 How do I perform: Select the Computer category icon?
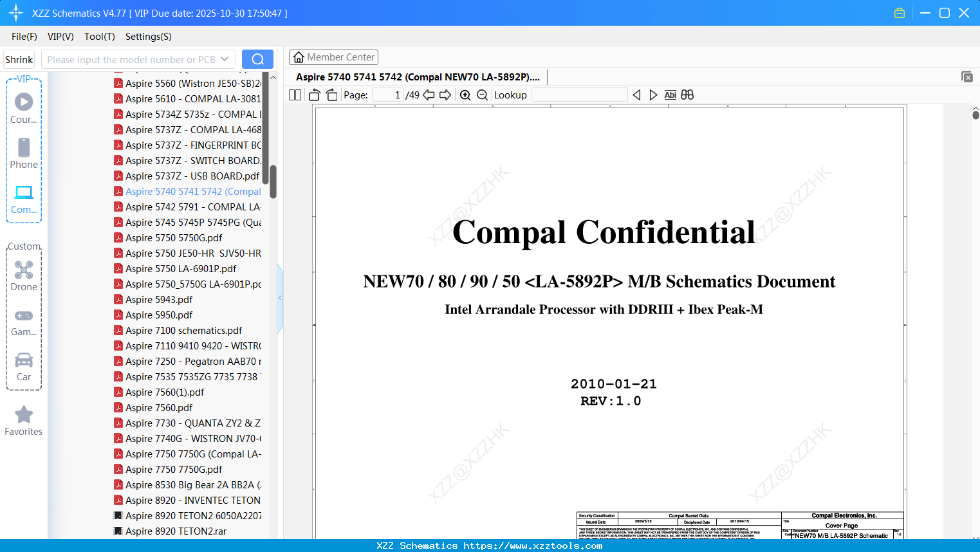(x=24, y=199)
